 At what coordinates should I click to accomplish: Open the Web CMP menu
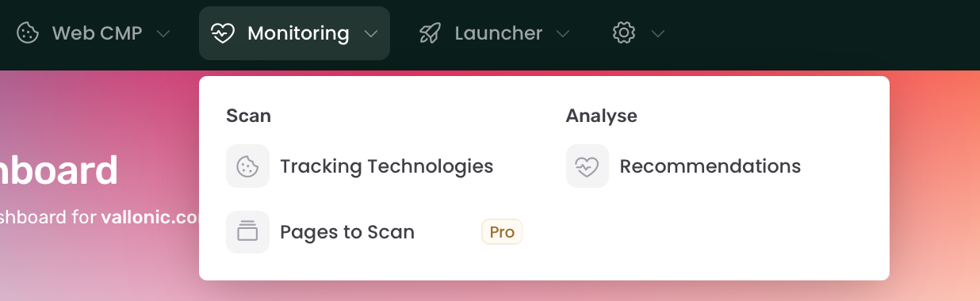tap(97, 33)
